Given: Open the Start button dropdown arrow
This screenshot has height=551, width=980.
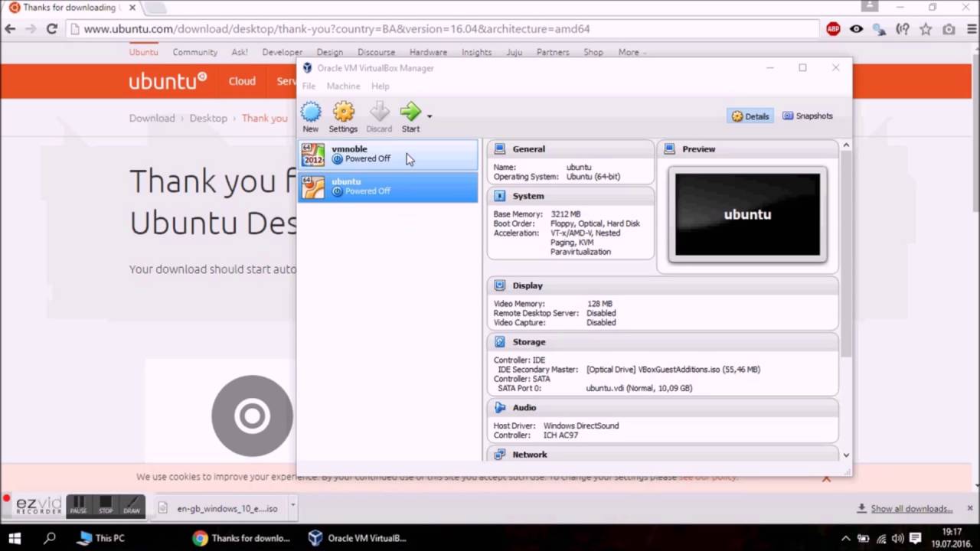Looking at the screenshot, I should (x=430, y=116).
